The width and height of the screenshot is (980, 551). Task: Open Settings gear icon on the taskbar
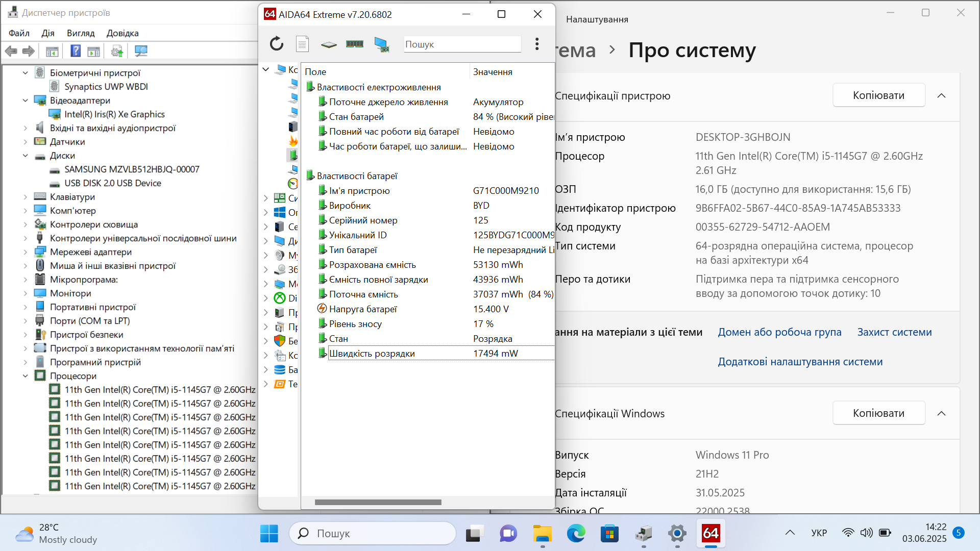677,533
